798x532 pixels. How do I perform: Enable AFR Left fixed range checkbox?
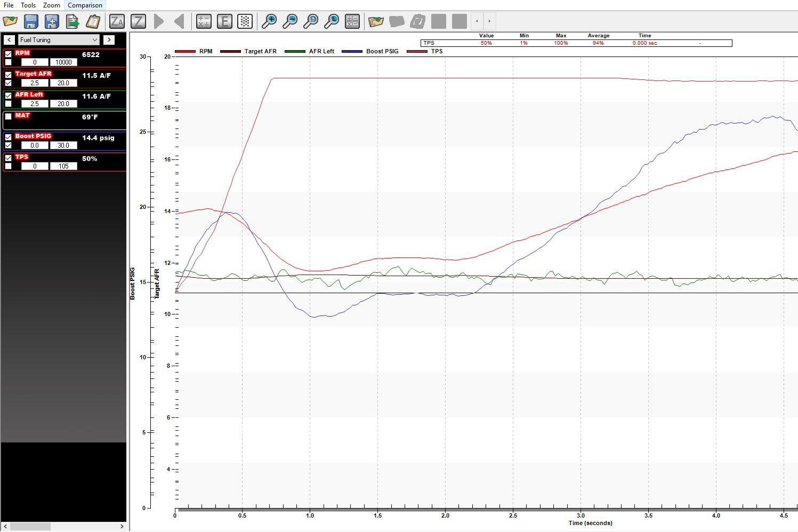pyautogui.click(x=8, y=104)
